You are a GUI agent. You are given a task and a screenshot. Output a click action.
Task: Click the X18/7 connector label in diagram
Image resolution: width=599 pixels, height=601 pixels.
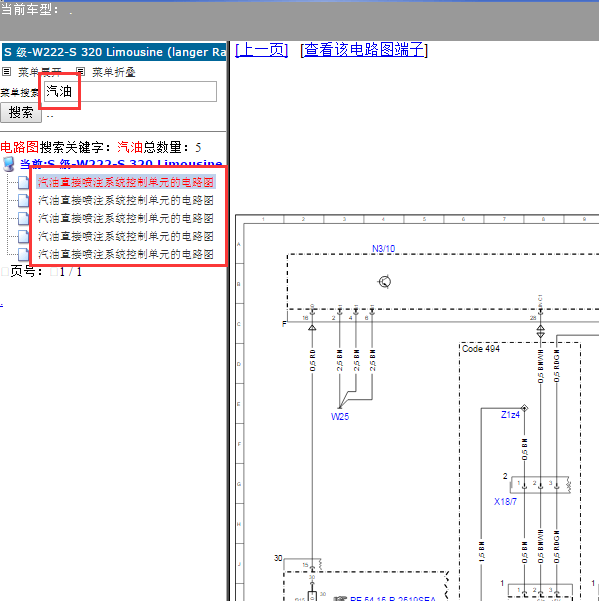point(505,502)
